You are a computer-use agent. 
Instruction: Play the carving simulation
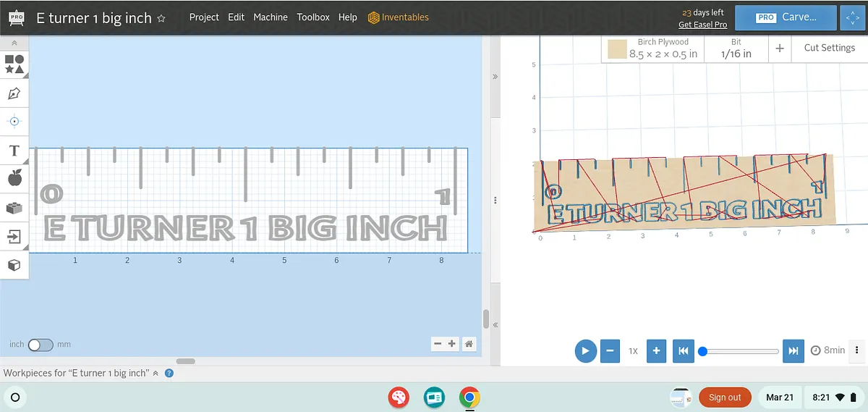(585, 351)
